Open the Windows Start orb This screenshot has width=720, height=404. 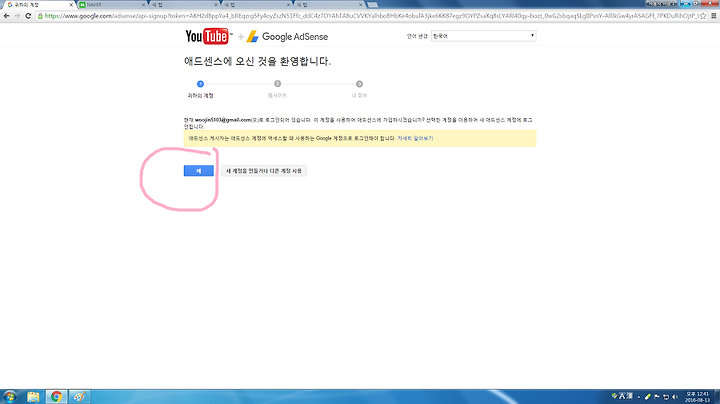point(10,397)
